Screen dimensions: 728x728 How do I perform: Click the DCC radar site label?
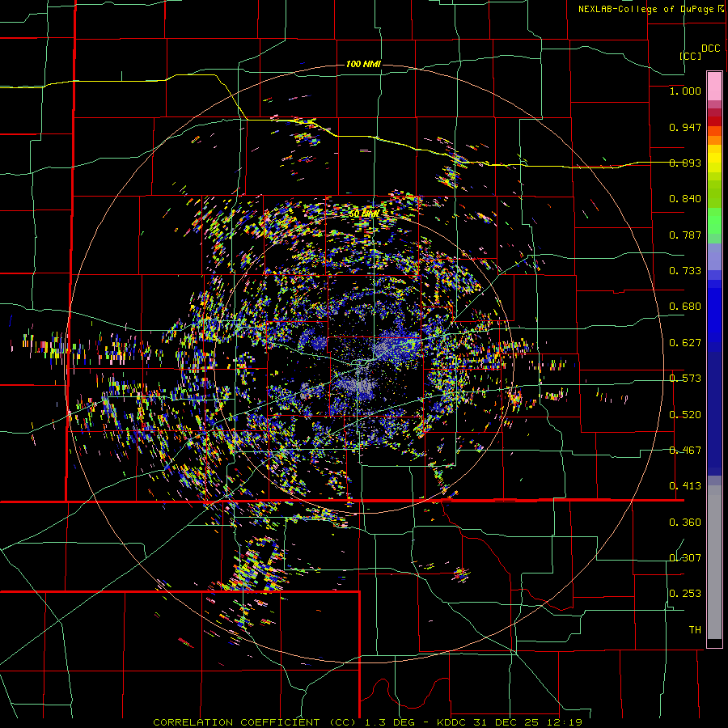710,49
